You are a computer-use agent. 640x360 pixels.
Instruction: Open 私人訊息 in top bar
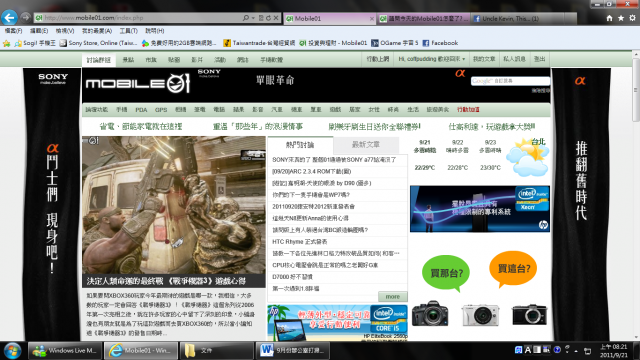(x=514, y=59)
